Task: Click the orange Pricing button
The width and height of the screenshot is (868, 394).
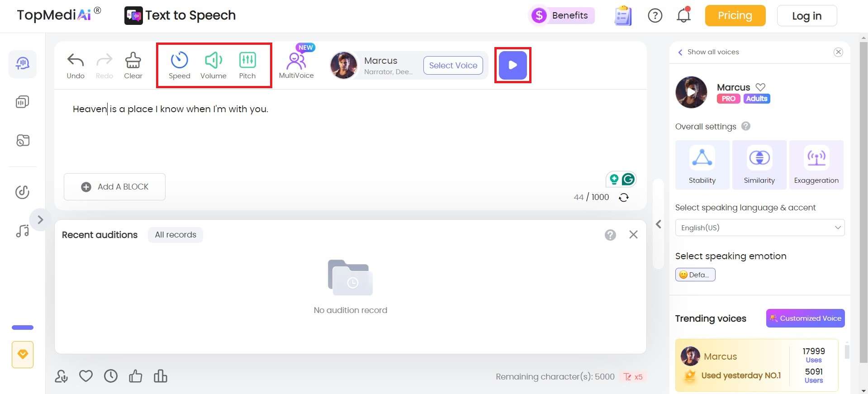Action: [735, 16]
